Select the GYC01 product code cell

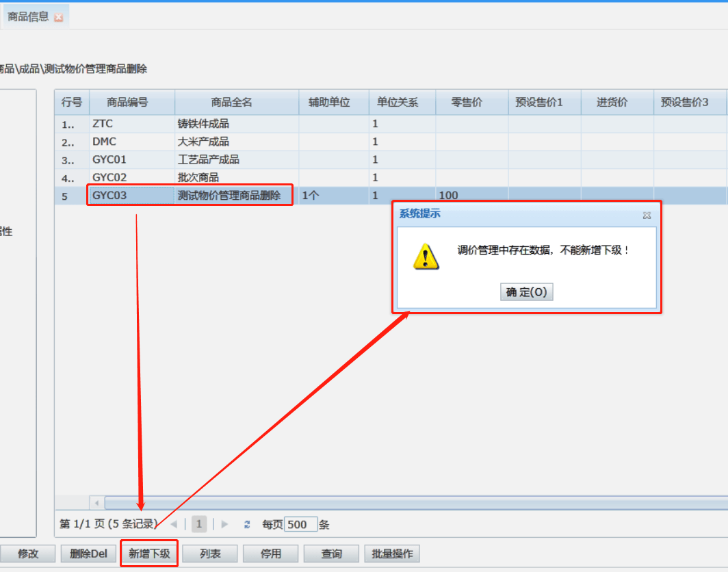(x=132, y=159)
